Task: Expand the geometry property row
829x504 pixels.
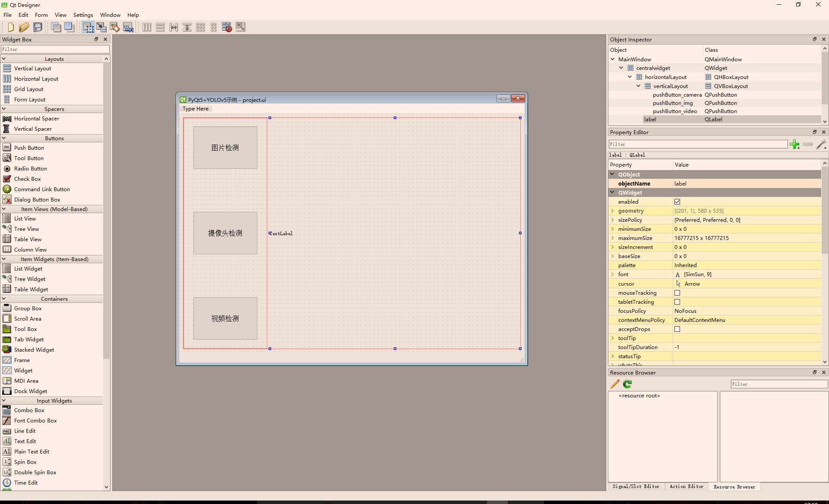Action: click(x=612, y=211)
